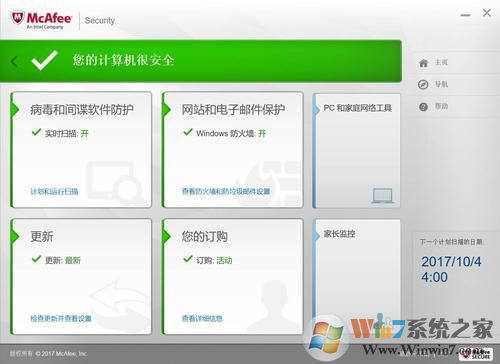Click the large white checkmark status icon

point(44,60)
